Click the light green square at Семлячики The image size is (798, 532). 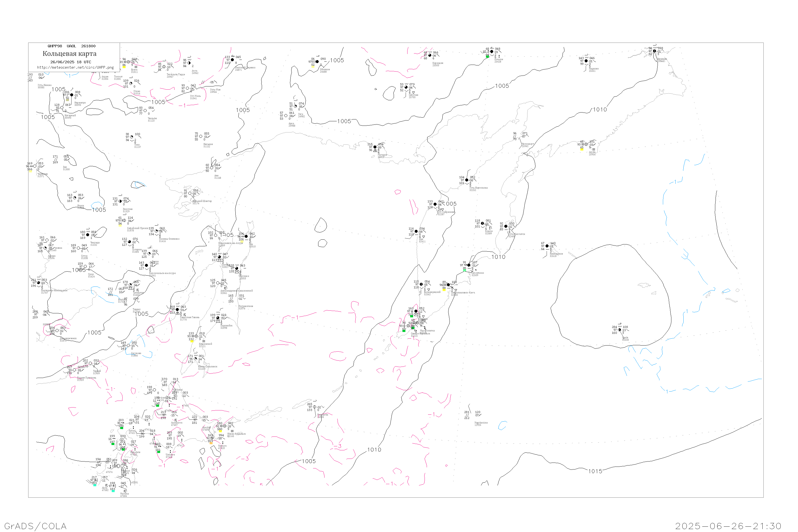coord(464,271)
